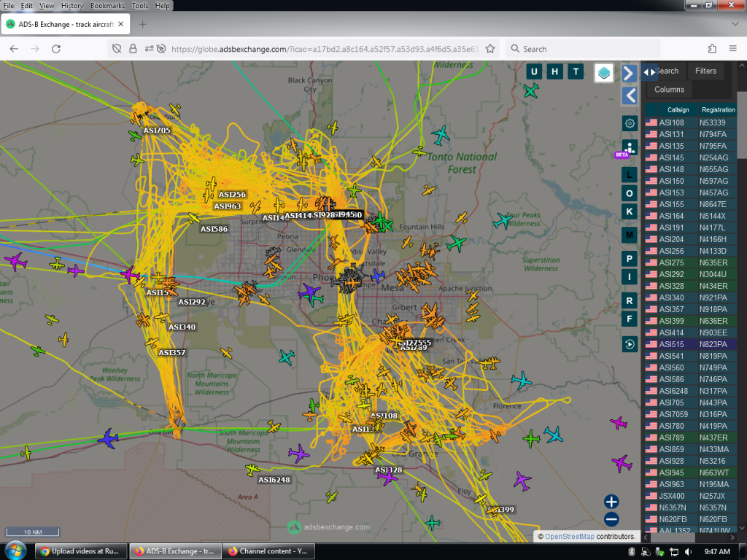The width and height of the screenshot is (747, 560).
Task: Toggle sidebar width arrows button
Action: tap(649, 72)
